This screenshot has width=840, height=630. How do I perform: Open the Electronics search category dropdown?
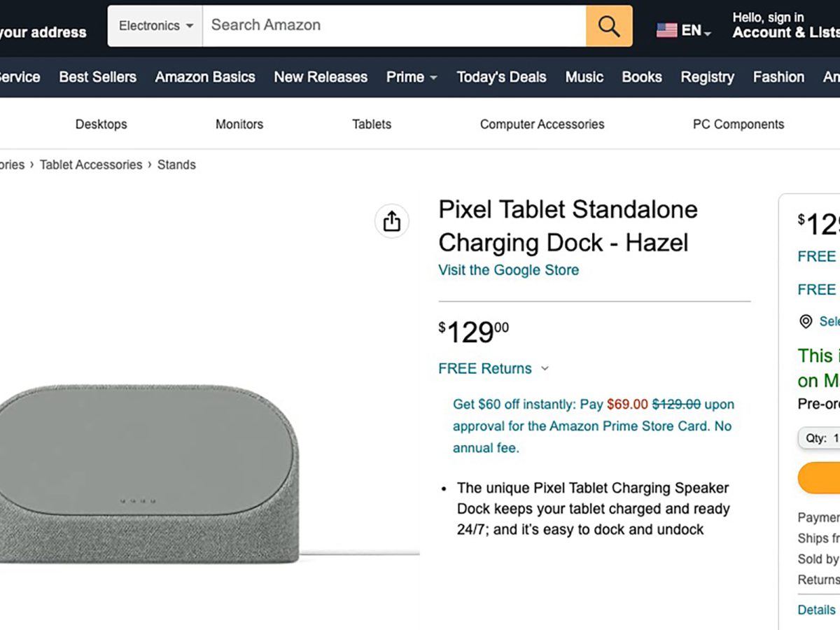tap(155, 27)
